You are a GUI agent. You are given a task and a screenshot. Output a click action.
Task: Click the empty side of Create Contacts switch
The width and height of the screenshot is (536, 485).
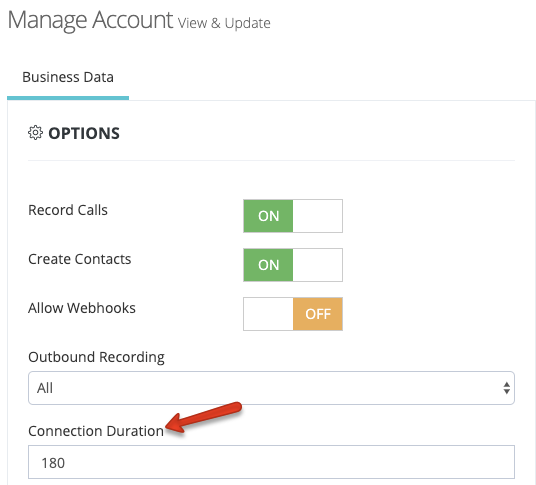318,265
